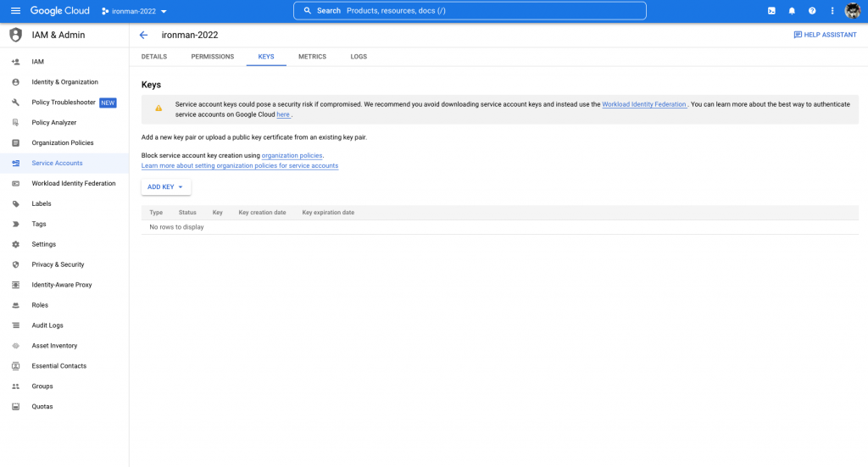This screenshot has height=467, width=868.
Task: Click the Audit Logs list icon
Action: tap(15, 325)
